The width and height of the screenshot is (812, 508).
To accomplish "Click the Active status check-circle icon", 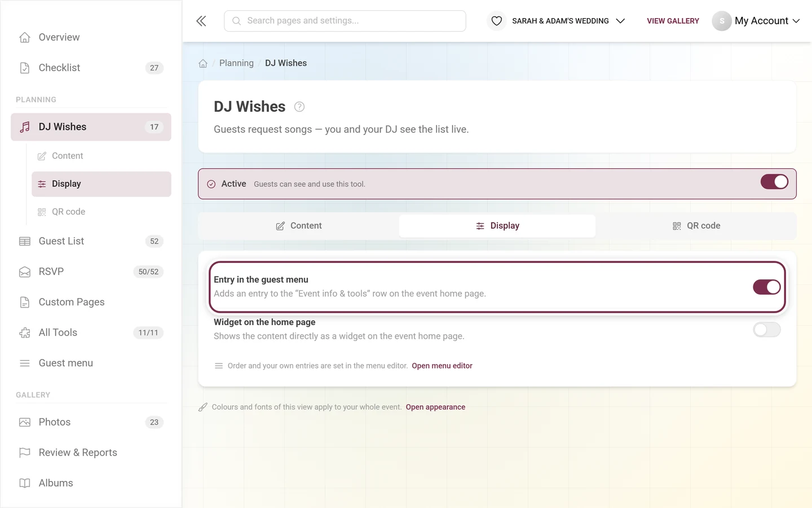I will pos(211,184).
